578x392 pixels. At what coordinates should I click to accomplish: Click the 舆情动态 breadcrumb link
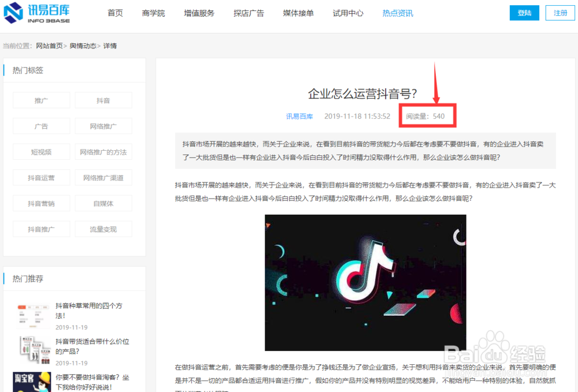[x=84, y=46]
